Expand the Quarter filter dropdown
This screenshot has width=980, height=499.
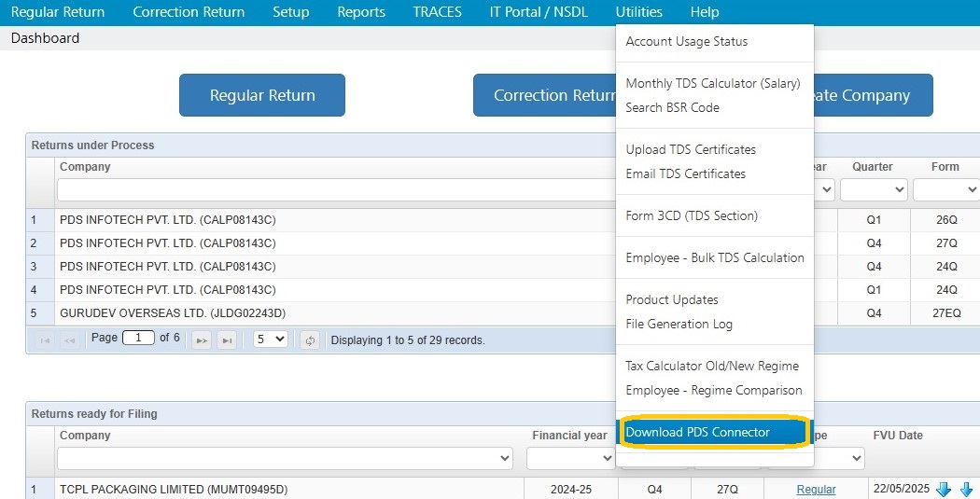(873, 190)
